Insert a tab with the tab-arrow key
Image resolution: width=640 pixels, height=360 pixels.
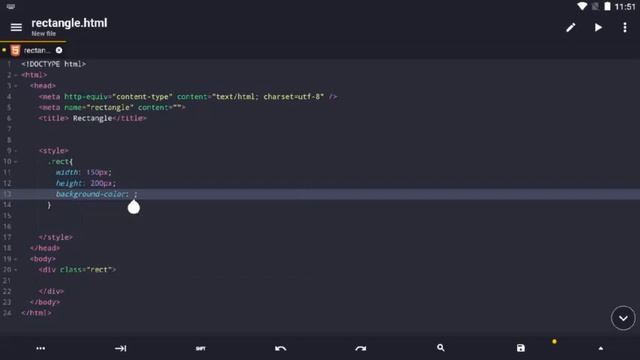[x=120, y=348]
